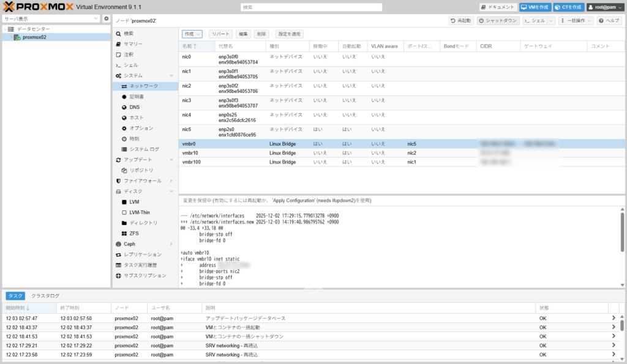Click the gear icon beside server view selector
The width and height of the screenshot is (627, 364).
pyautogui.click(x=107, y=19)
